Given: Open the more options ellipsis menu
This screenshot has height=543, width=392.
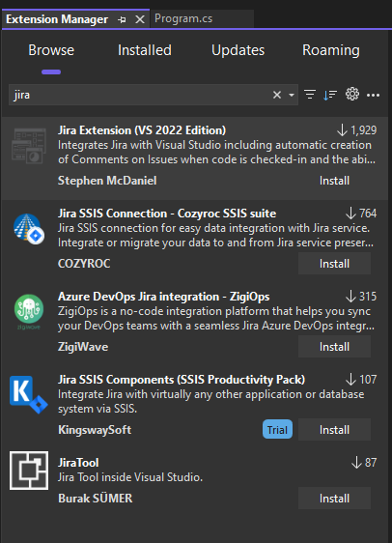Looking at the screenshot, I should (x=373, y=95).
